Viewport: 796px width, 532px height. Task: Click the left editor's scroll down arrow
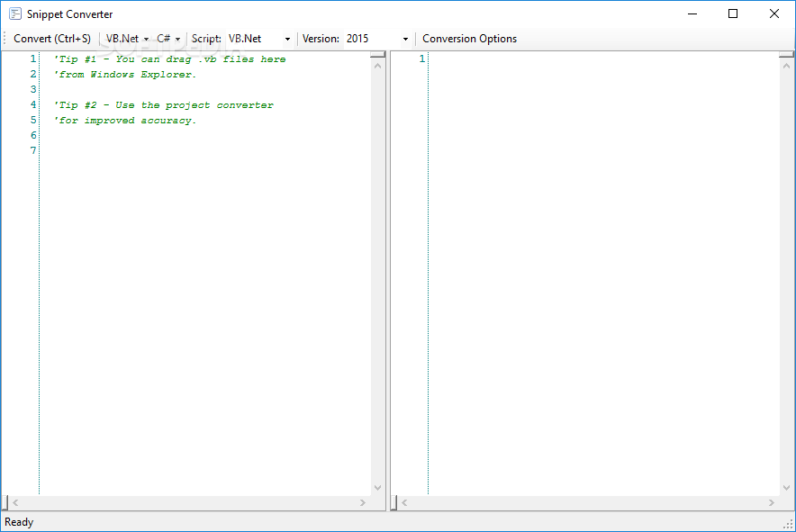[x=377, y=488]
